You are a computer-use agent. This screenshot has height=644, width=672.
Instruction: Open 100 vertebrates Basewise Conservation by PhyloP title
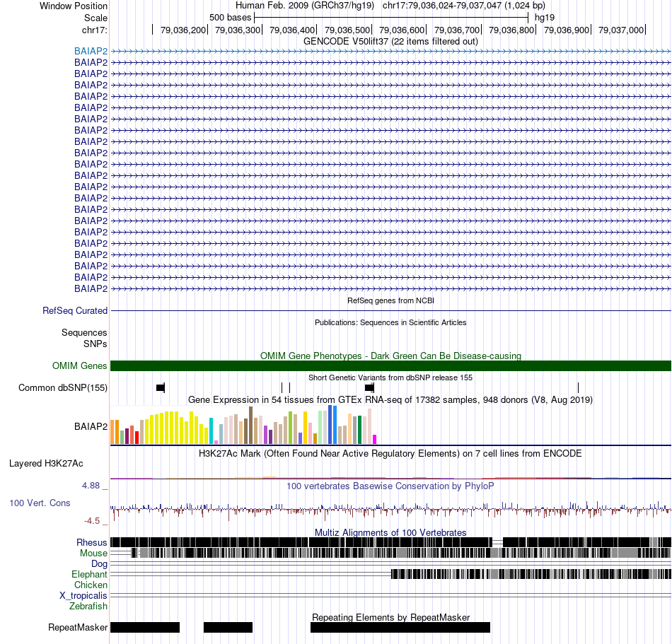[390, 486]
